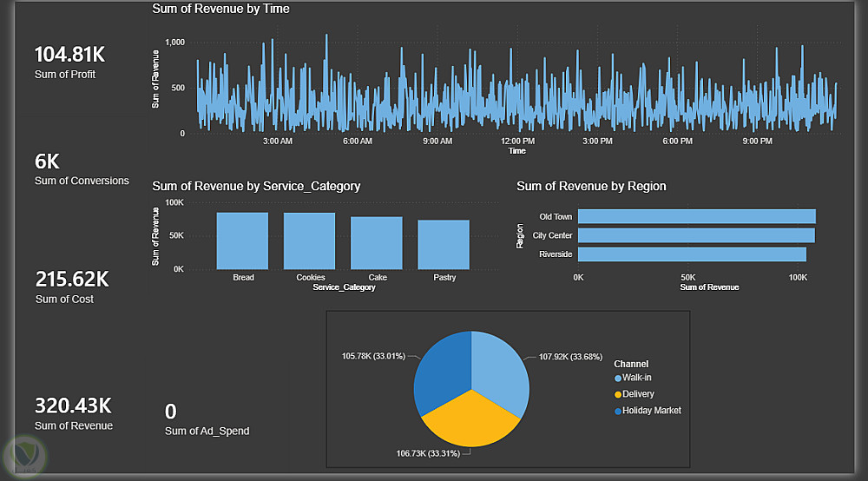Click the 12:00 PM time axis label
Image resolution: width=868 pixels, height=481 pixels.
pyautogui.click(x=517, y=142)
